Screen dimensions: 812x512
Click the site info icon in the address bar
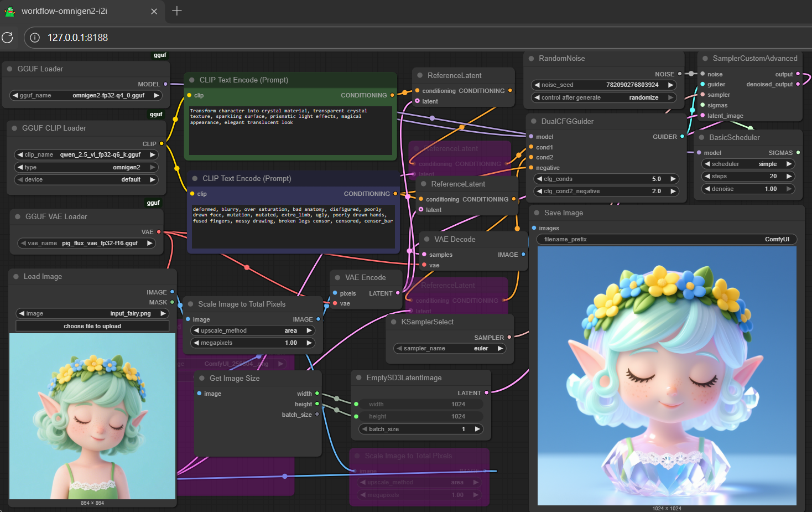[x=35, y=38]
